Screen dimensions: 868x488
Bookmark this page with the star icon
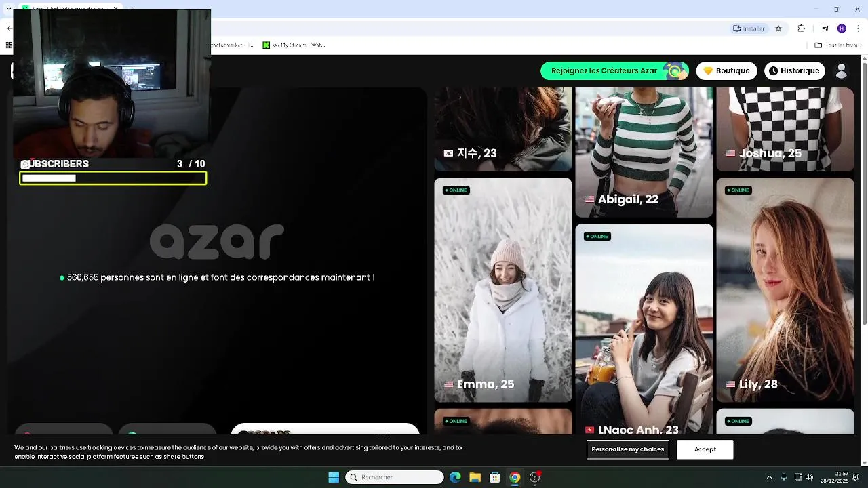(778, 28)
